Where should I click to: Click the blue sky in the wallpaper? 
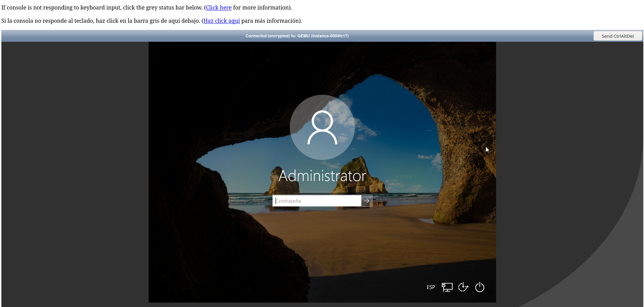[x=390, y=102]
